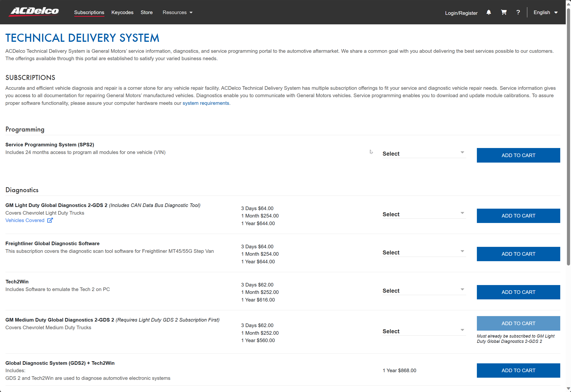Screen dimensions: 571x392
Task: Add Freightliner Global Diagnostic Software to cart
Action: (x=518, y=254)
